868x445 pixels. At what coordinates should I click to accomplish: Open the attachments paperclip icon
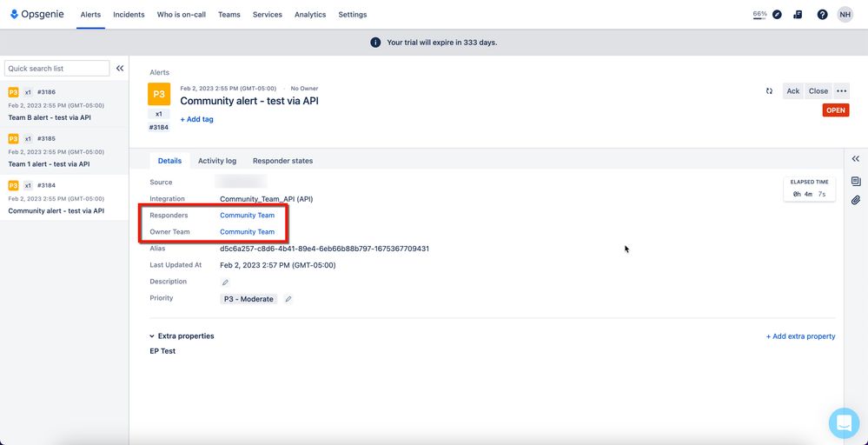coord(856,201)
